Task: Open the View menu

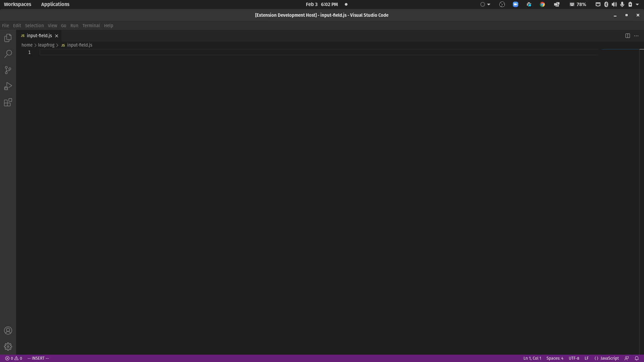Action: coord(52,25)
